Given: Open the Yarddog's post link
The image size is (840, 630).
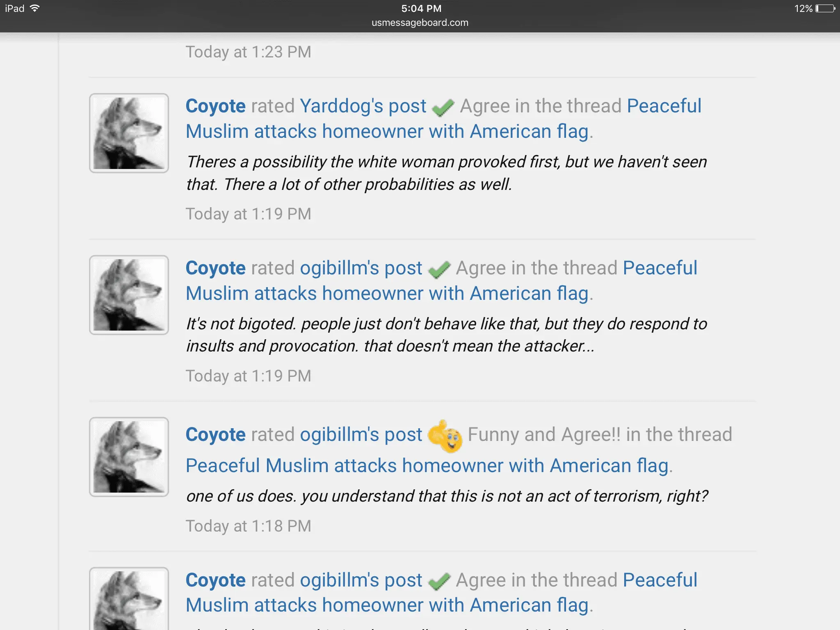Looking at the screenshot, I should pos(363,106).
